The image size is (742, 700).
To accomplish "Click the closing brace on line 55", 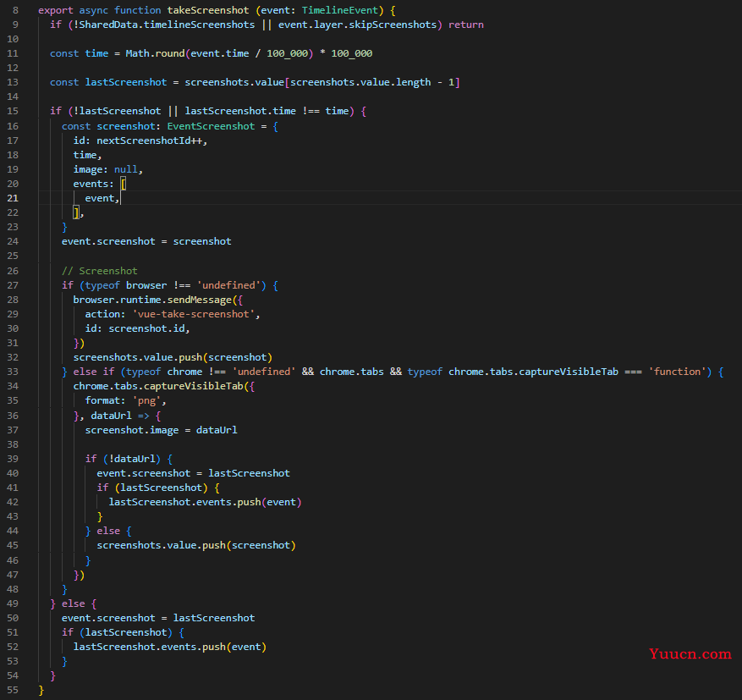I will pos(41,690).
